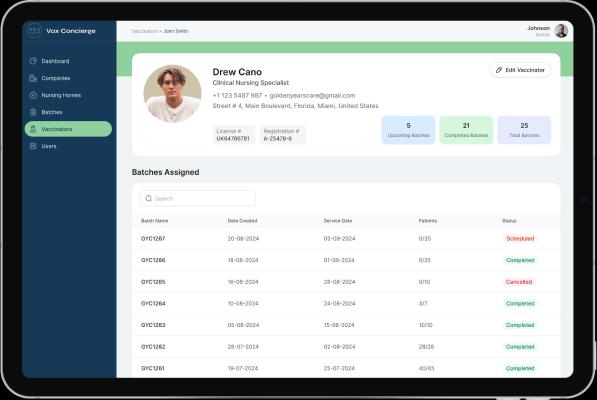Select the Upcoming Batches stat card
Screen dimensions: 597x400
point(408,130)
